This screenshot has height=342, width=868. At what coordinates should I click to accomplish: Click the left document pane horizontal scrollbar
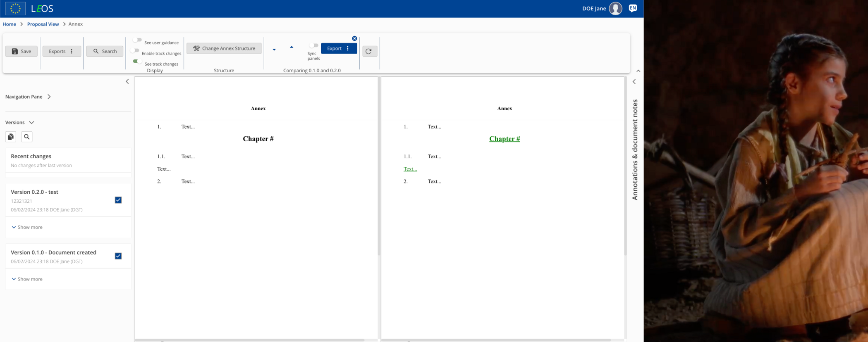coord(249,340)
